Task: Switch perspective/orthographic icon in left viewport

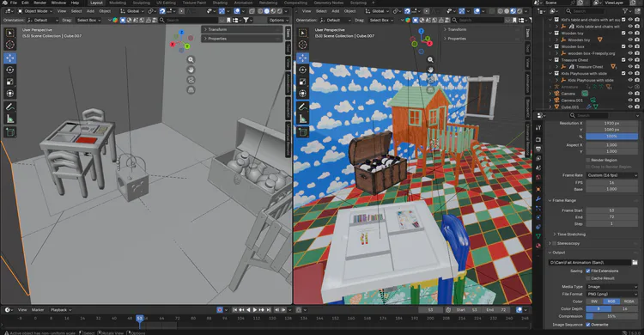Action: [x=191, y=90]
